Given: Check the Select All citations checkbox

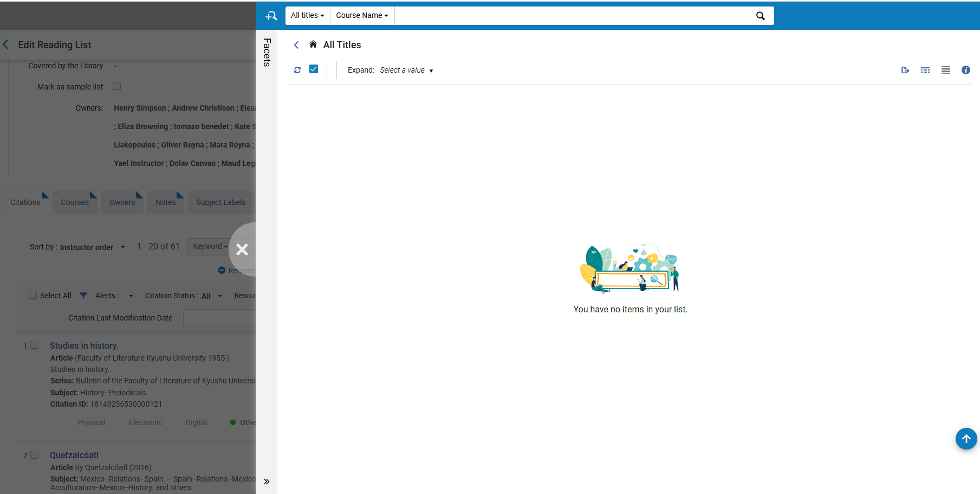Looking at the screenshot, I should tap(33, 295).
